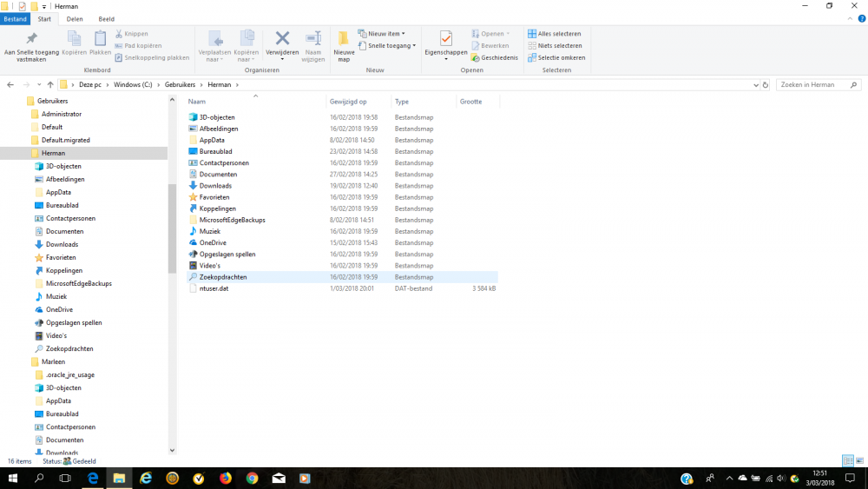Open the Nieuw item dropdown
This screenshot has height=489, width=868.
382,34
